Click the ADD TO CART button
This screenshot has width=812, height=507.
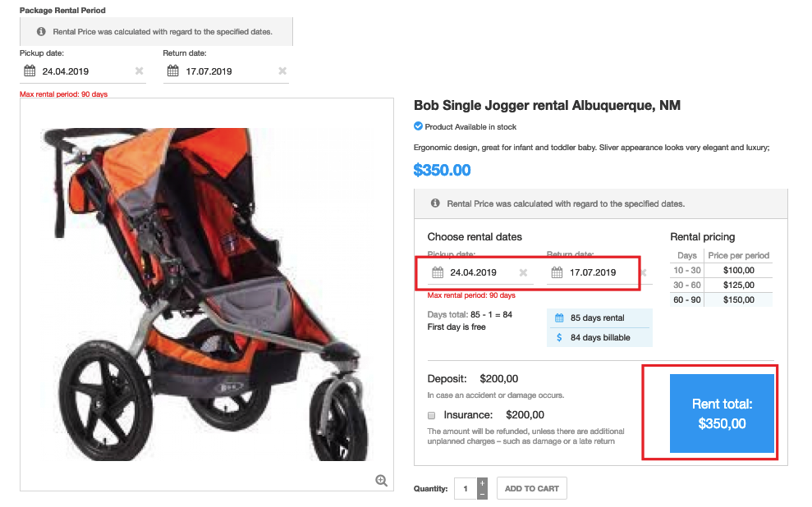(x=531, y=489)
